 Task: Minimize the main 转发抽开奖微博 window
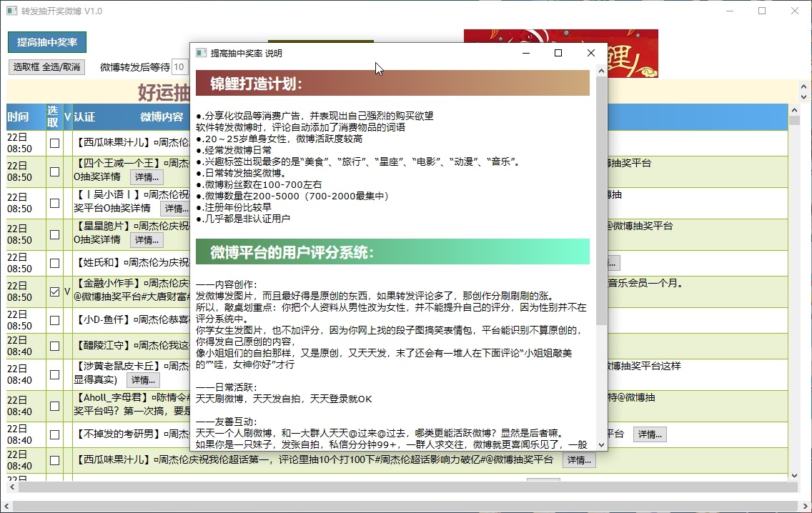pyautogui.click(x=730, y=11)
